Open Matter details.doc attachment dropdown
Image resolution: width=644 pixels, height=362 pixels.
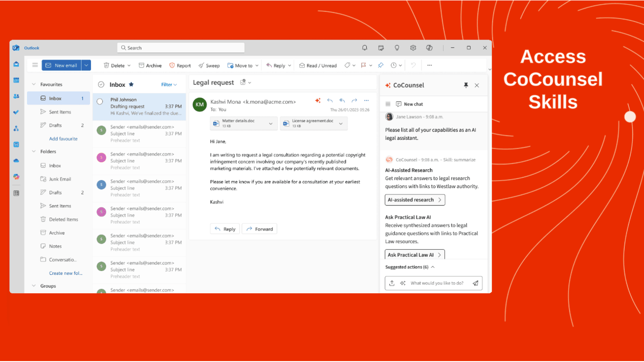coord(271,123)
